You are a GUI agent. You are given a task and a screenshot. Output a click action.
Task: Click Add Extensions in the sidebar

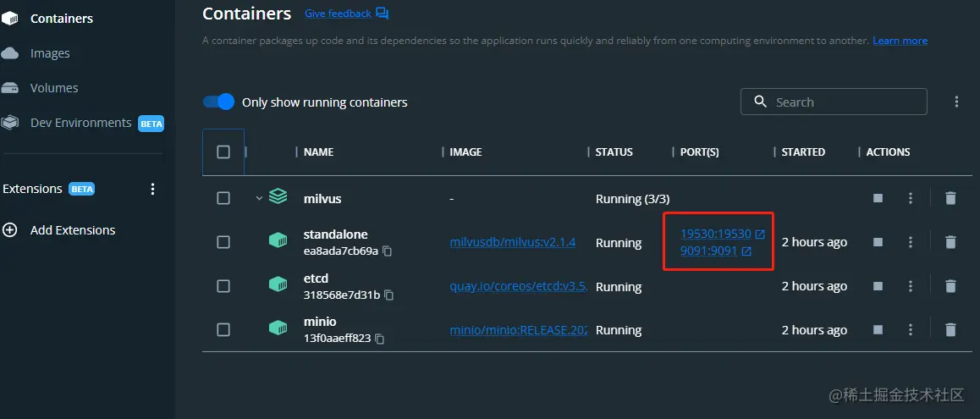pyautogui.click(x=73, y=230)
